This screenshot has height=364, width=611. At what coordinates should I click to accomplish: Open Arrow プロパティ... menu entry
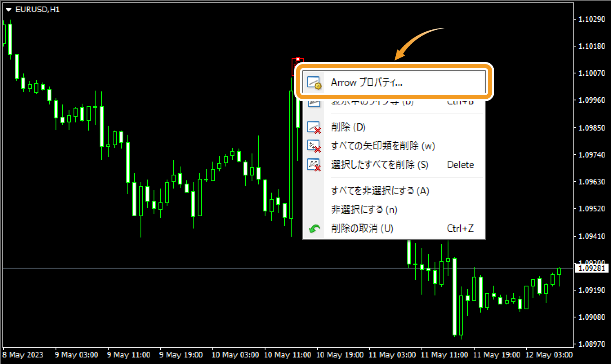(394, 82)
